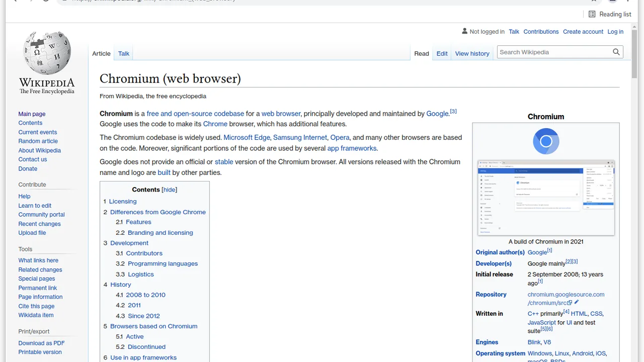This screenshot has width=644, height=362.
Task: Click Upload file link
Action: click(32, 233)
